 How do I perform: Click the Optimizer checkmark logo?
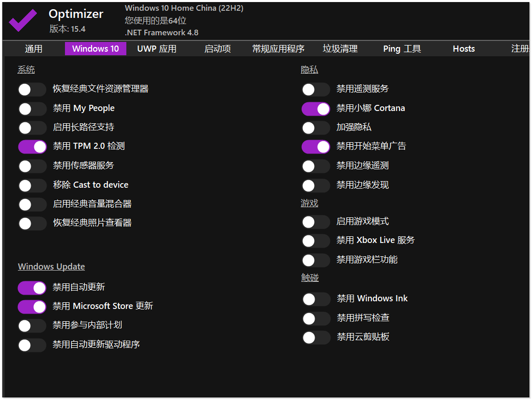tap(23, 19)
